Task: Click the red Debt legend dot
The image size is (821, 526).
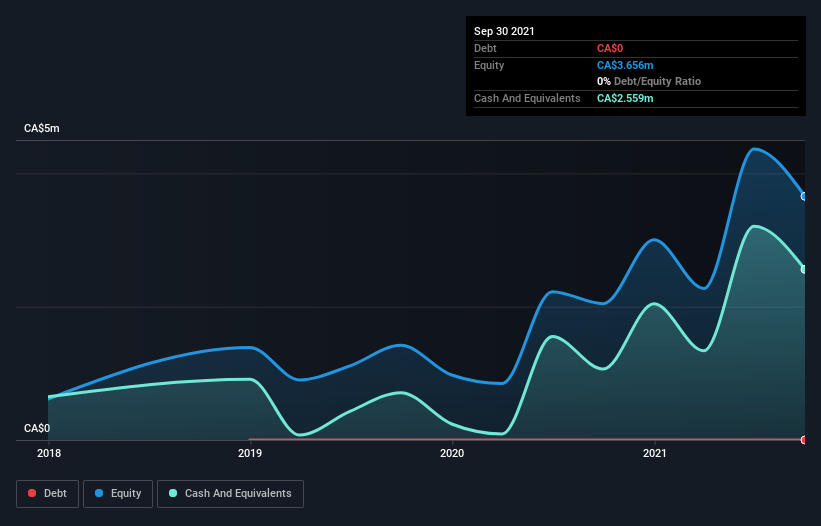Action: click(32, 493)
